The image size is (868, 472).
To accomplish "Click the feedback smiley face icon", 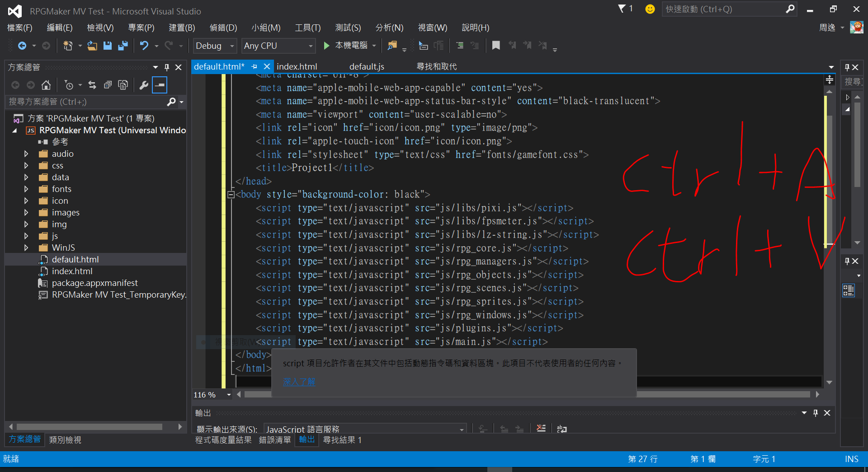I will 650,9.
